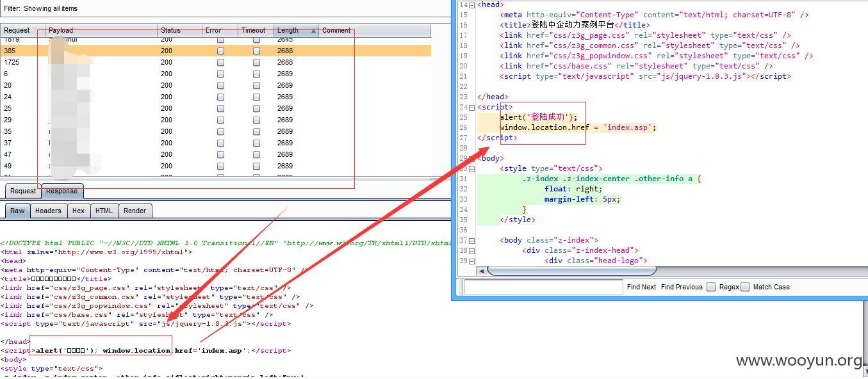The image size is (868, 379).
Task: Enable the Match Case option
Action: (745, 287)
